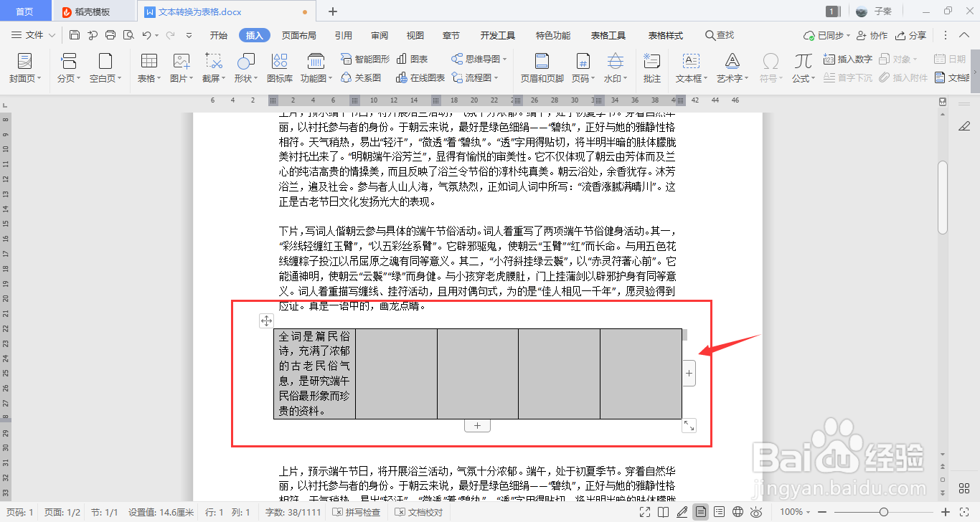Screen dimensions: 980x522
Task: Insert 智能图形 smart graphic
Action: click(365, 59)
